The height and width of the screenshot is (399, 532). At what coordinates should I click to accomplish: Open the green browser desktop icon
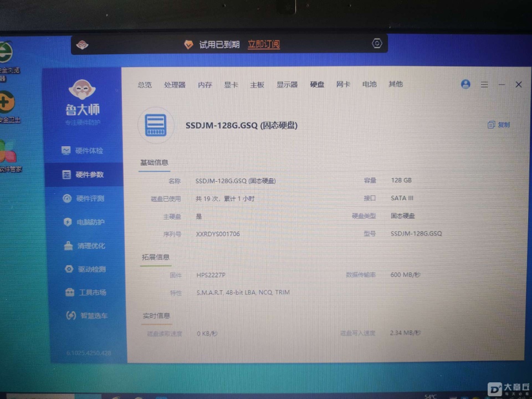(x=6, y=52)
